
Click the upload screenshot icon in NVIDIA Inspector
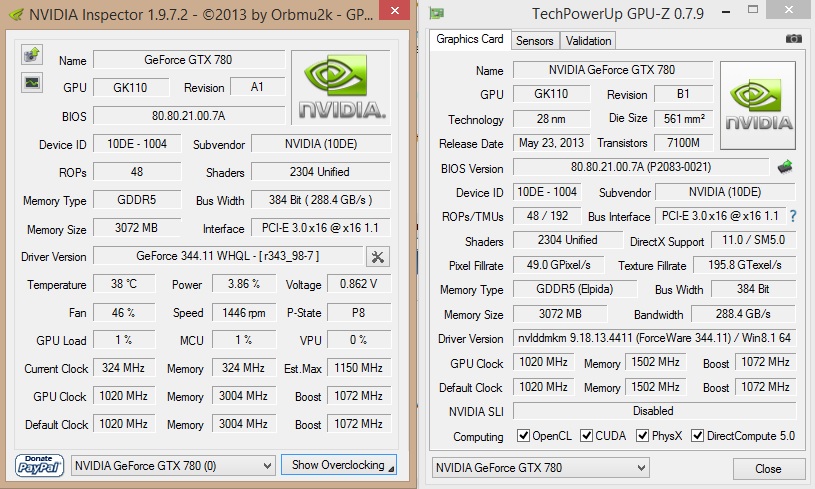coord(32,55)
